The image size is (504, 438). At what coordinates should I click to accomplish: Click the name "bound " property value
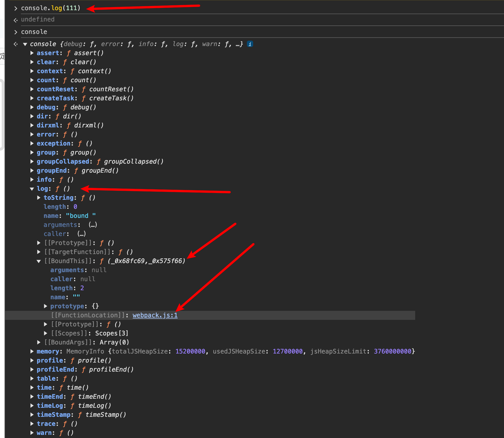click(81, 216)
